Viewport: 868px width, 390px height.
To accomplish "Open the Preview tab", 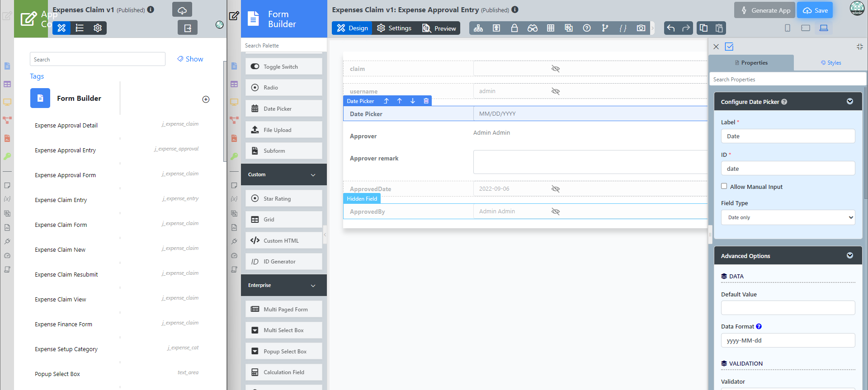I will point(439,28).
